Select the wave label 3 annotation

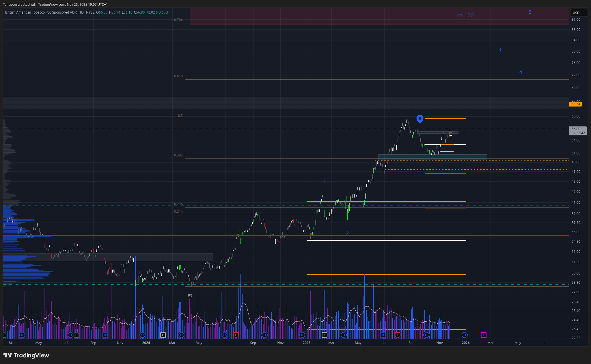pyautogui.click(x=499, y=50)
